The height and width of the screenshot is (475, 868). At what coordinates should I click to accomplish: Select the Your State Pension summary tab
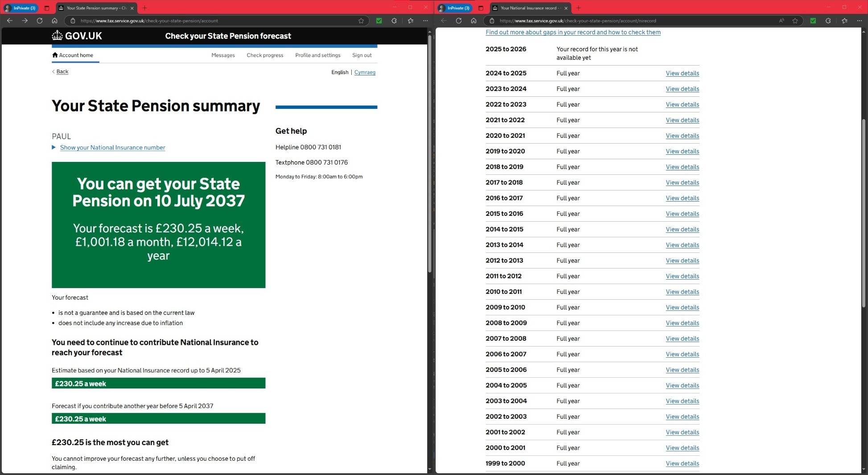tap(96, 8)
